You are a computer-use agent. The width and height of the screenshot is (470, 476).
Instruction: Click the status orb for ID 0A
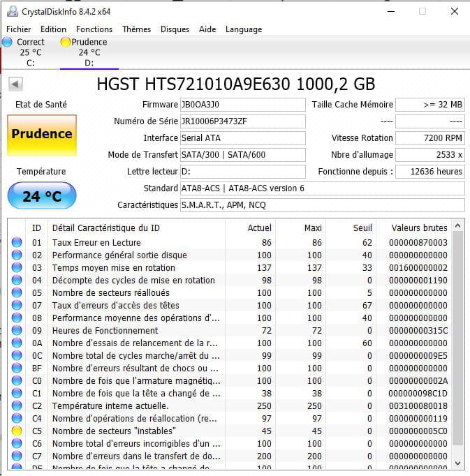click(x=17, y=343)
